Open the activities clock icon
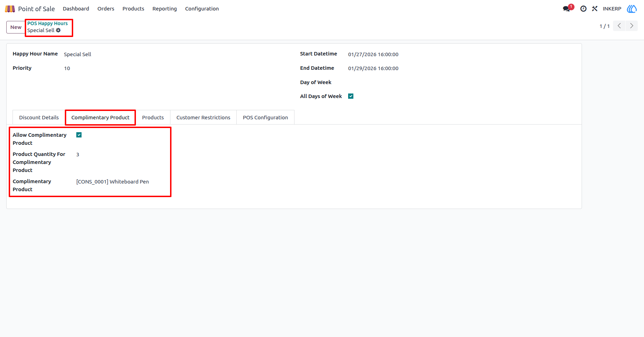Image resolution: width=644 pixels, height=337 pixels. [583, 9]
